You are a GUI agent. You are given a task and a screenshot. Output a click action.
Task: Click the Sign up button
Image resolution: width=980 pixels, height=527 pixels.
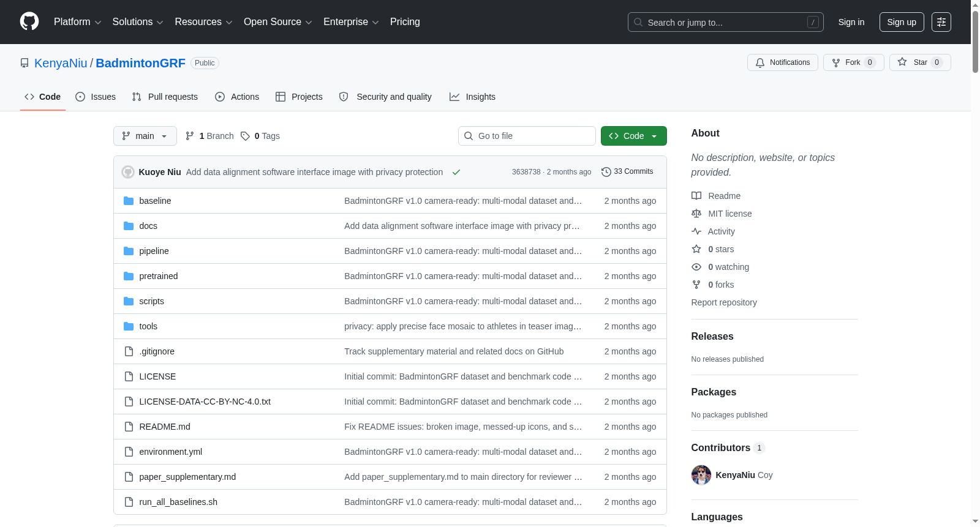(x=902, y=22)
